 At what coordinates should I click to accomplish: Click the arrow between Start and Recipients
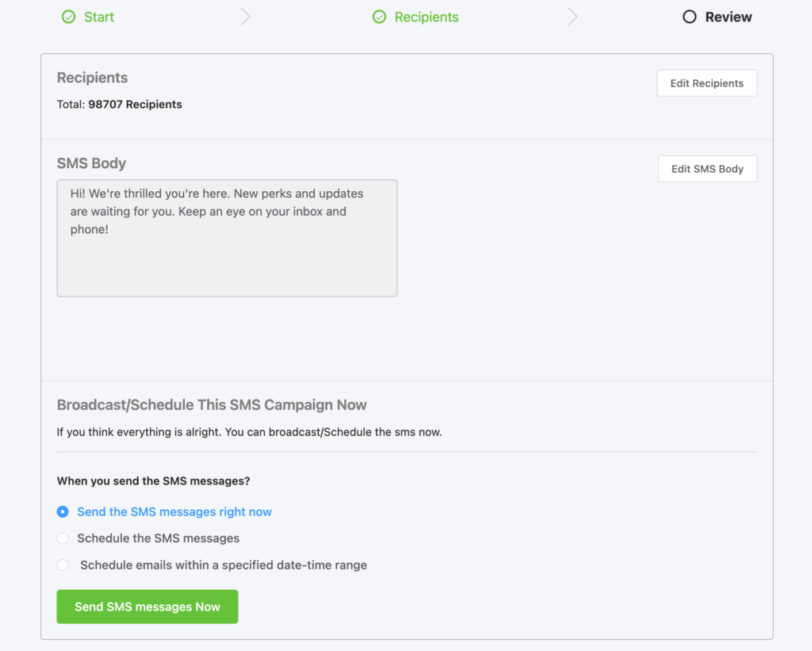tap(245, 16)
